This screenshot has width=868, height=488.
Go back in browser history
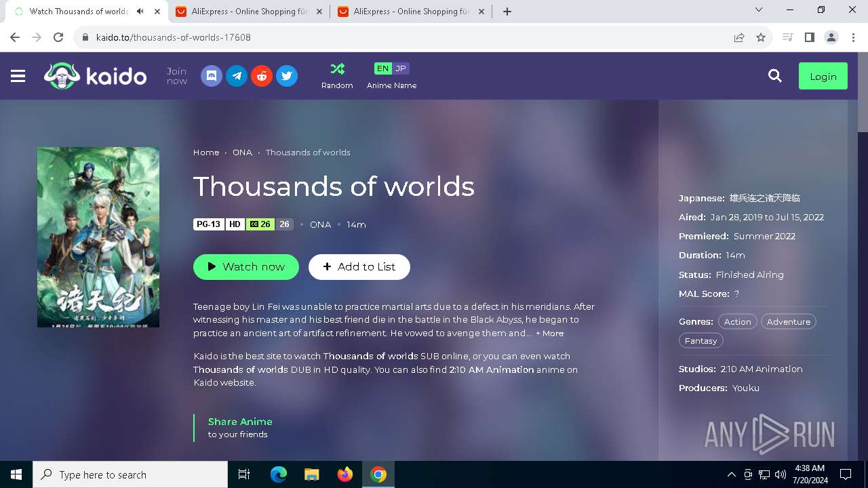coord(15,37)
